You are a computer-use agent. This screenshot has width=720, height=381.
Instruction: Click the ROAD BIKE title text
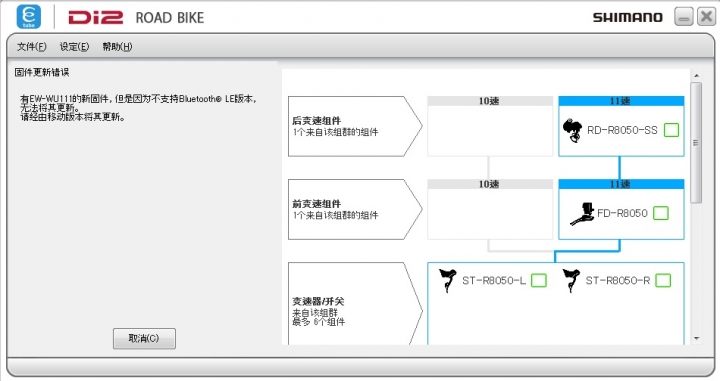pos(170,18)
